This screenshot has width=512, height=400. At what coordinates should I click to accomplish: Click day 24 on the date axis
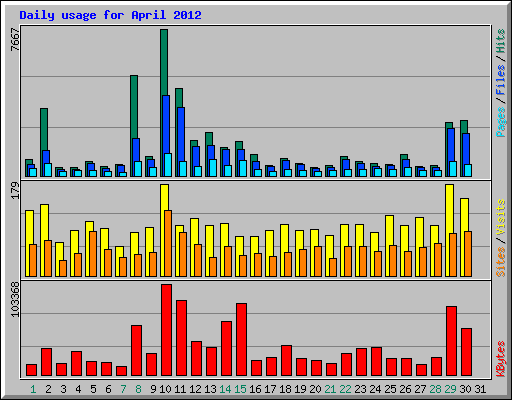[x=375, y=389]
